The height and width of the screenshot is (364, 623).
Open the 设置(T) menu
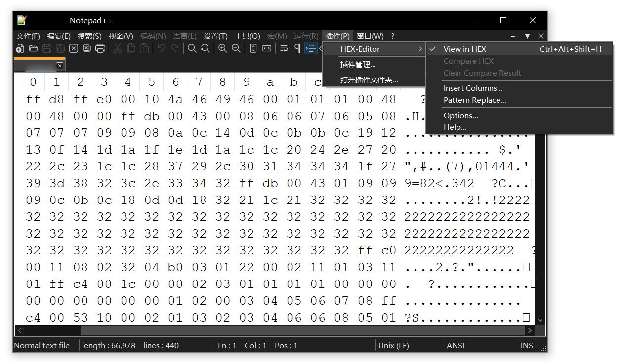point(215,36)
